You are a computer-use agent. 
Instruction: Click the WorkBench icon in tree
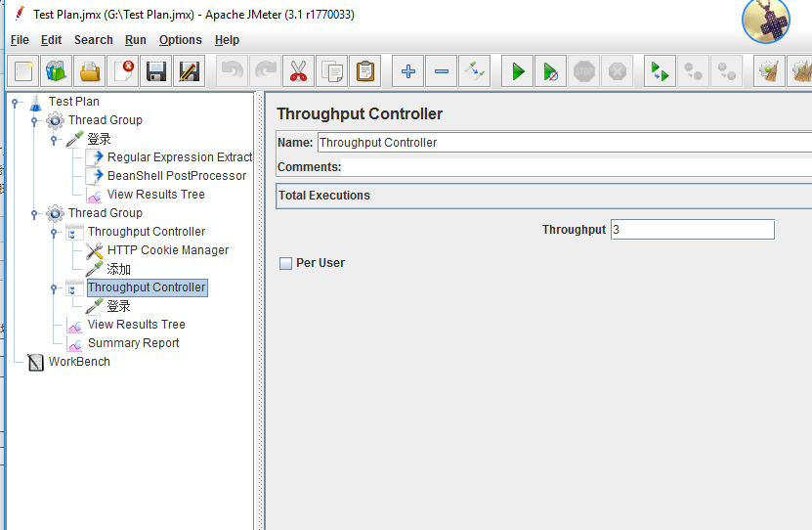(36, 362)
